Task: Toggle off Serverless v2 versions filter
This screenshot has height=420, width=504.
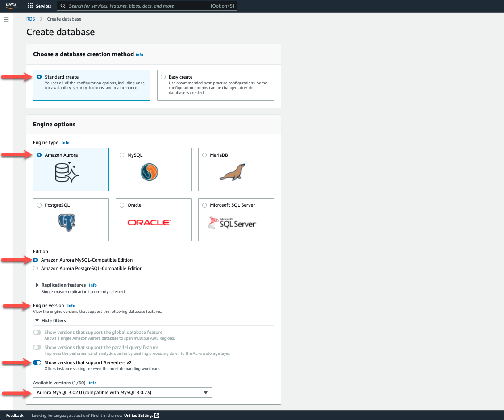Action: click(x=37, y=362)
